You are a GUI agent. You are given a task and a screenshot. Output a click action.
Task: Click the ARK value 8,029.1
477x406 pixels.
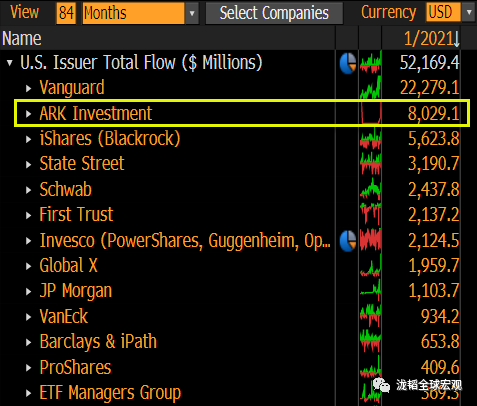[x=434, y=114]
